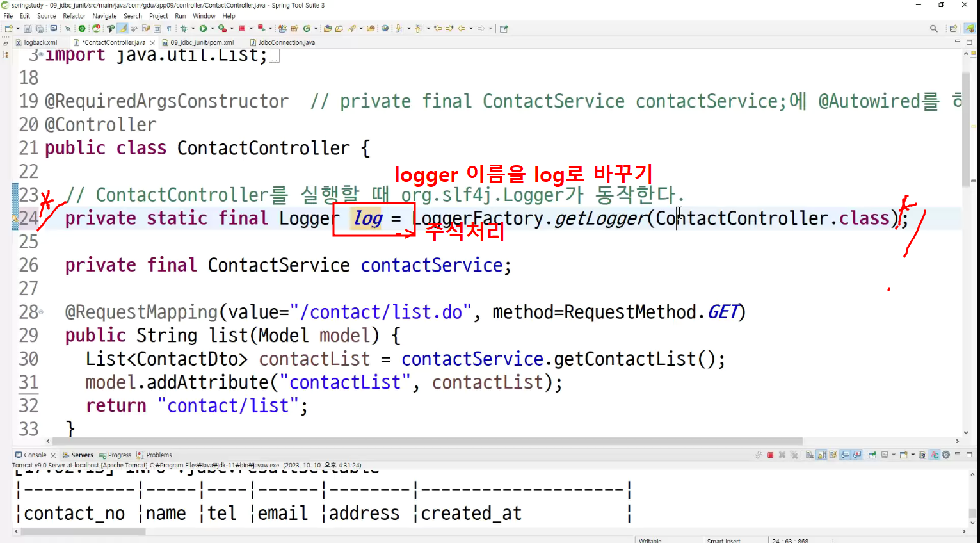Toggle Show Whitespace Characters pilcrow icon

tap(169, 28)
